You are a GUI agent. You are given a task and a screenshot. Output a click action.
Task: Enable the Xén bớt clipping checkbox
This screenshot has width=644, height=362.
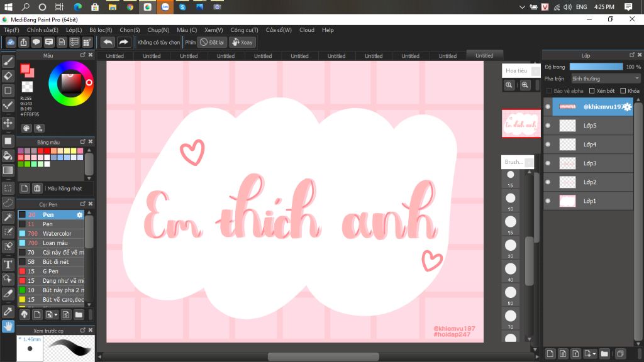click(x=592, y=91)
